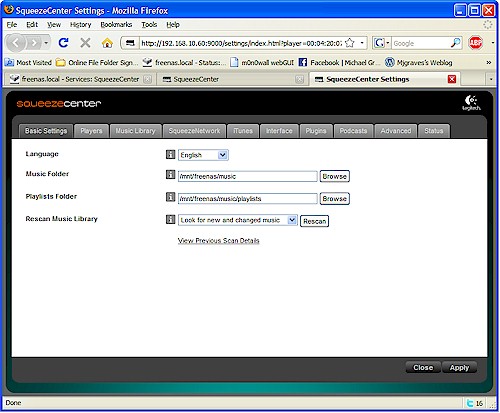The width and height of the screenshot is (500, 413).
Task: Switch to the Music Library tab
Action: [x=135, y=131]
